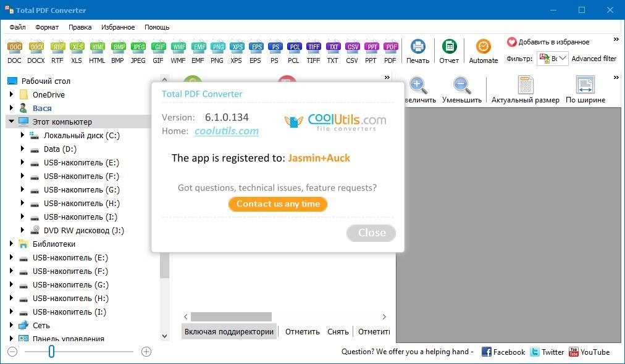
Task: Show hidden main toolbar items chevron
Action: coord(616,39)
